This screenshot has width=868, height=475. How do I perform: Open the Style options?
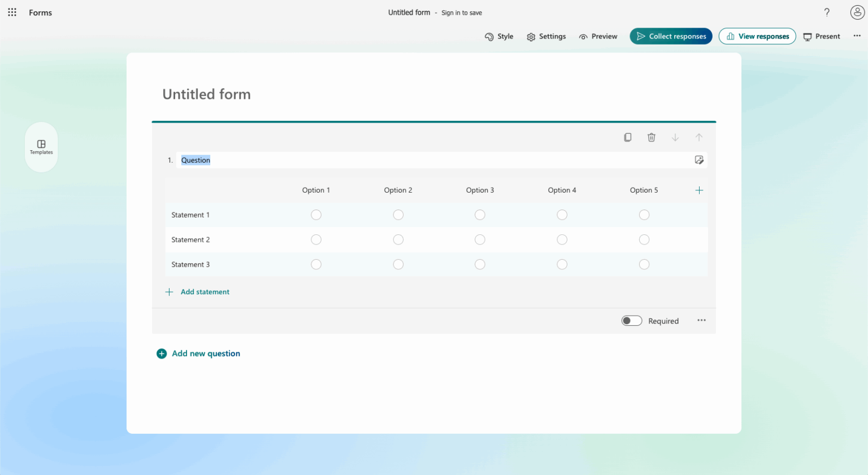(499, 36)
